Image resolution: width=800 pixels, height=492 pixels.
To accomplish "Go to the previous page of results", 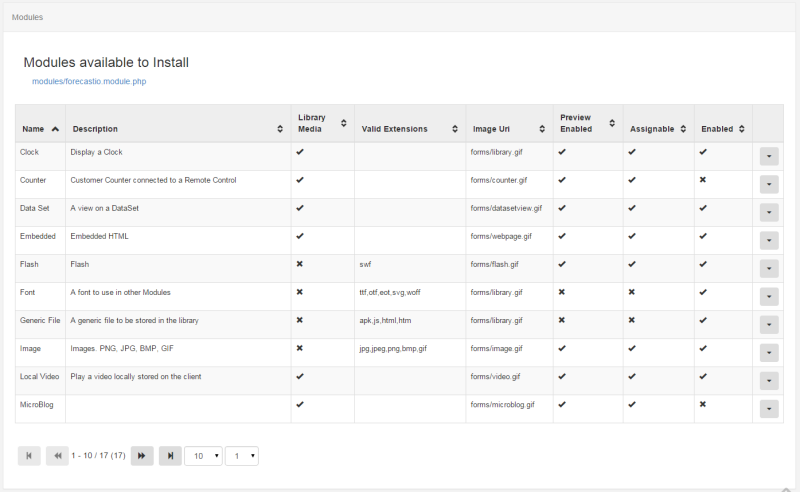I will (57, 456).
